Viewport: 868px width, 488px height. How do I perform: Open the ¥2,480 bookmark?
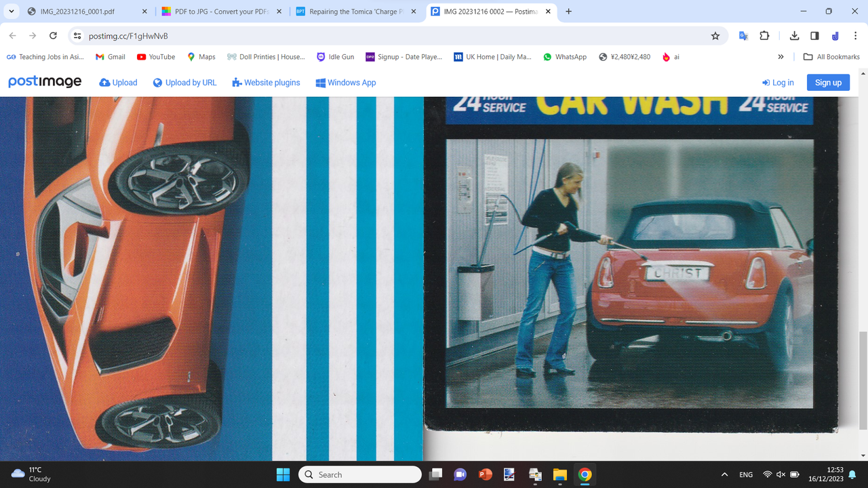pyautogui.click(x=625, y=57)
